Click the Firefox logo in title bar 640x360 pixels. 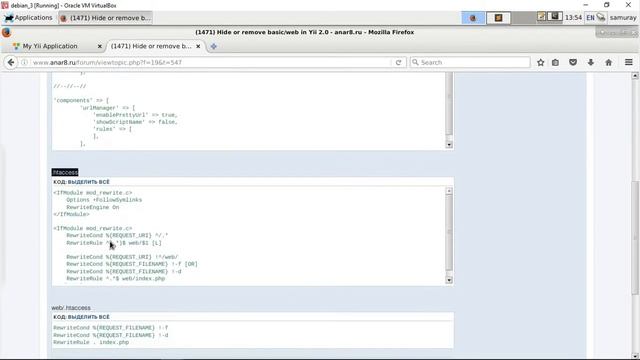[6, 32]
